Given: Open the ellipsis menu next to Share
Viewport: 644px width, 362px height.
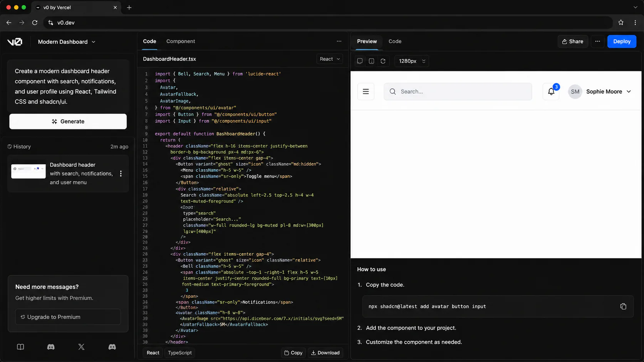Looking at the screenshot, I should click(597, 41).
